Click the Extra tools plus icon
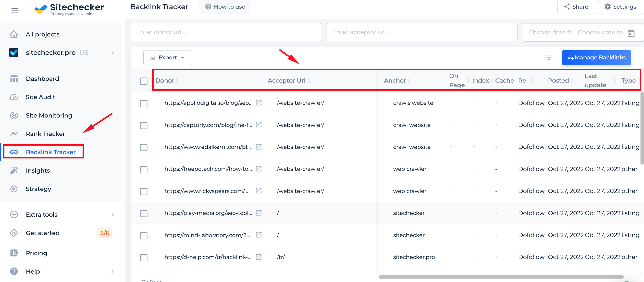Screen dimensions: 644x282 tap(14, 214)
